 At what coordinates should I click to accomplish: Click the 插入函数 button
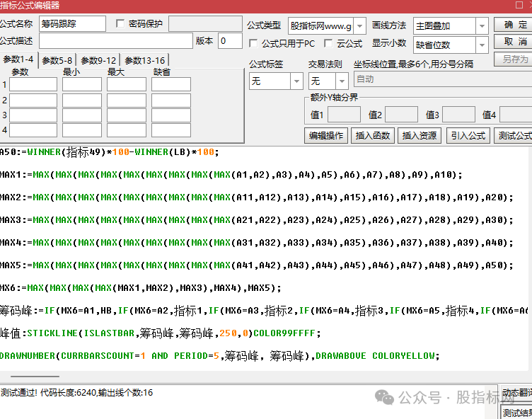click(373, 135)
